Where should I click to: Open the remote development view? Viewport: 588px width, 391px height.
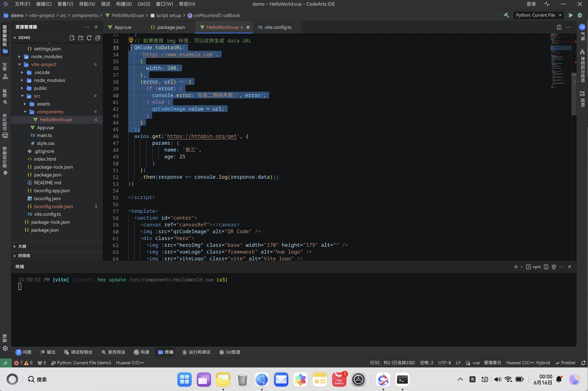coord(5,126)
